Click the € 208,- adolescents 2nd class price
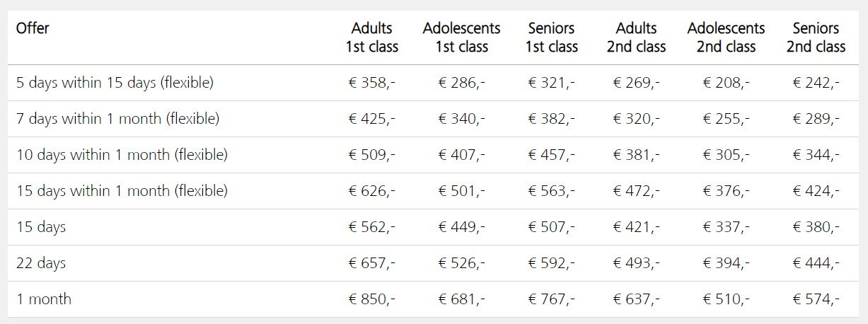This screenshot has height=324, width=868. pos(726,83)
